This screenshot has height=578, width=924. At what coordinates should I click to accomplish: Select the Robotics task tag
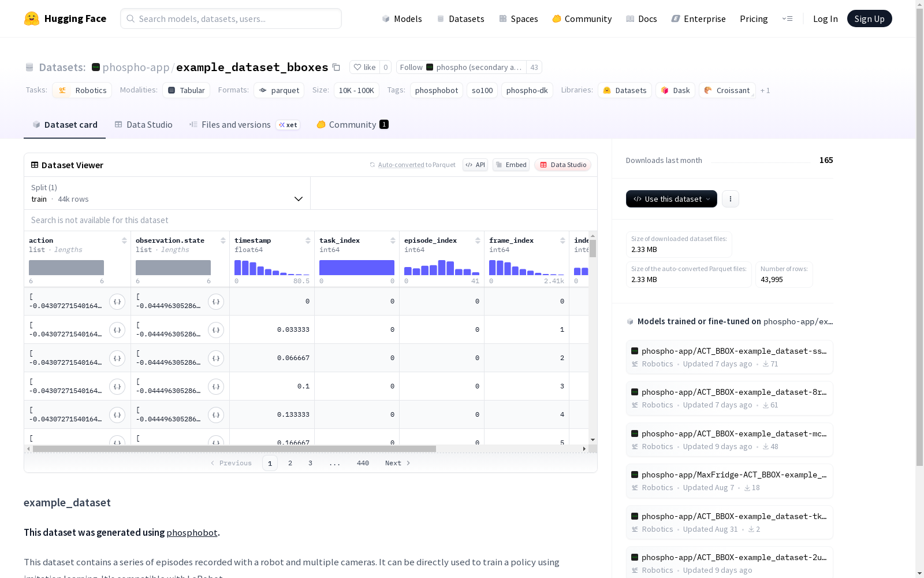(x=82, y=90)
